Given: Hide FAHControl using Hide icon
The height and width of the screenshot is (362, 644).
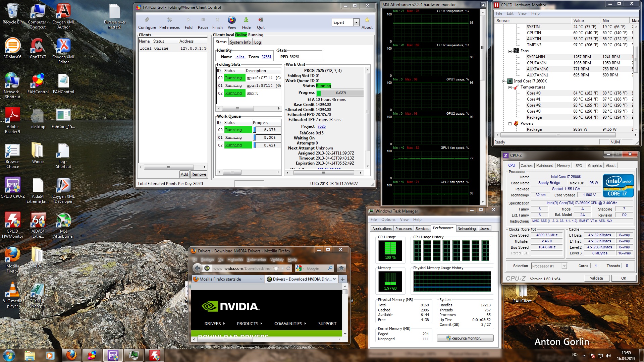Looking at the screenshot, I should [246, 23].
